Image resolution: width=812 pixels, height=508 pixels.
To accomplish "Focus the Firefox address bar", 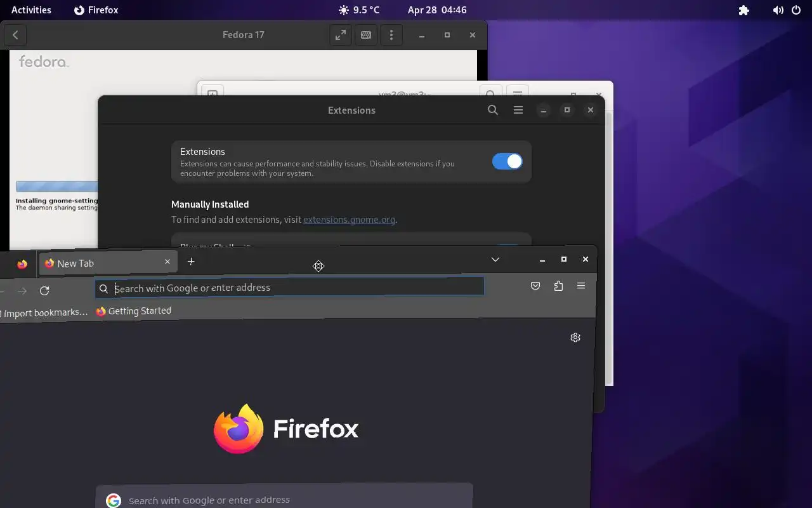I will [290, 288].
